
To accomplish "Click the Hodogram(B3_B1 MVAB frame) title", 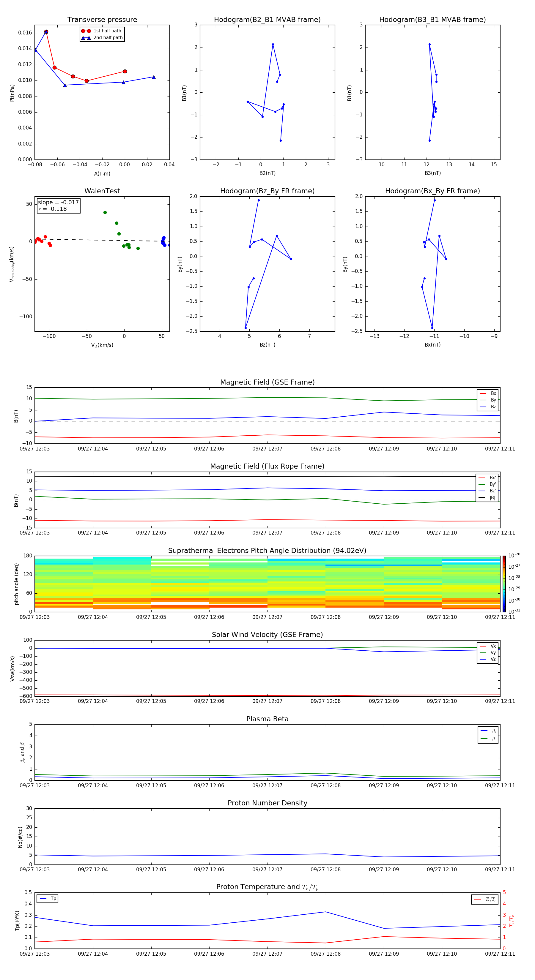I will pyautogui.click(x=432, y=19).
